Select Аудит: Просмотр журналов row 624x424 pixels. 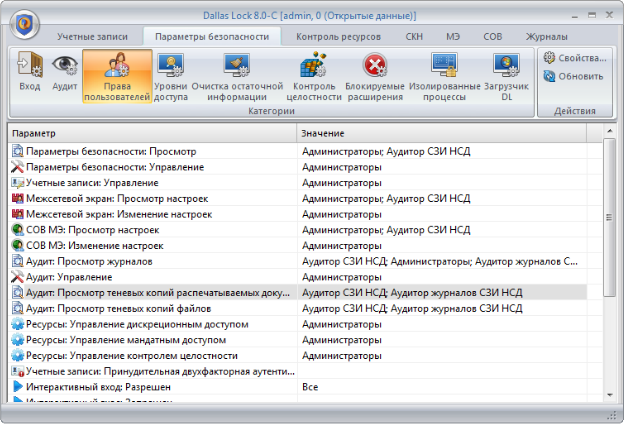tap(150, 261)
